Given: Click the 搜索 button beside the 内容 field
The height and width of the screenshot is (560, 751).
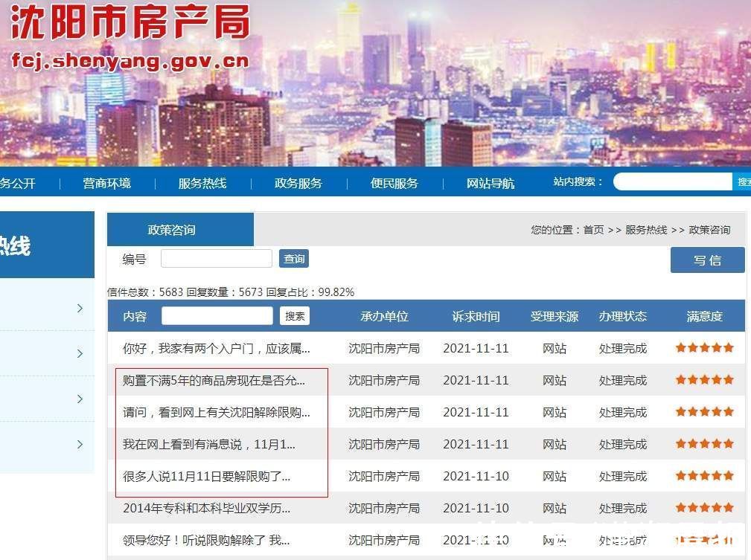Looking at the screenshot, I should pos(293,316).
